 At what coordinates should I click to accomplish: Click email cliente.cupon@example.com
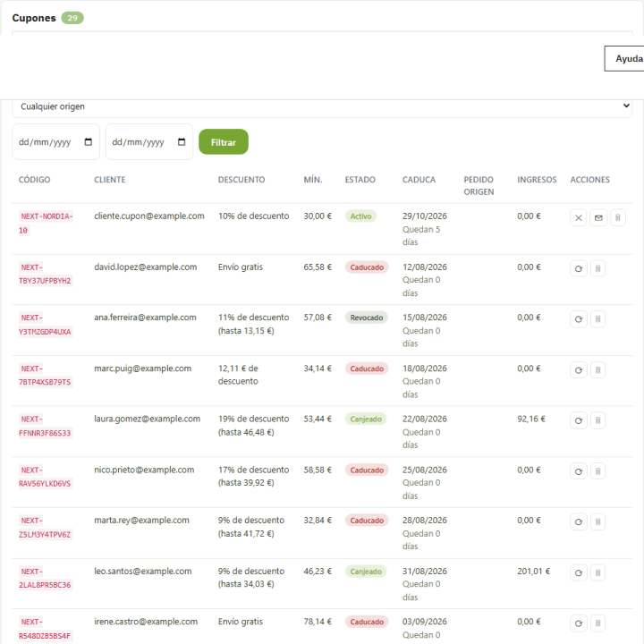pyautogui.click(x=149, y=216)
